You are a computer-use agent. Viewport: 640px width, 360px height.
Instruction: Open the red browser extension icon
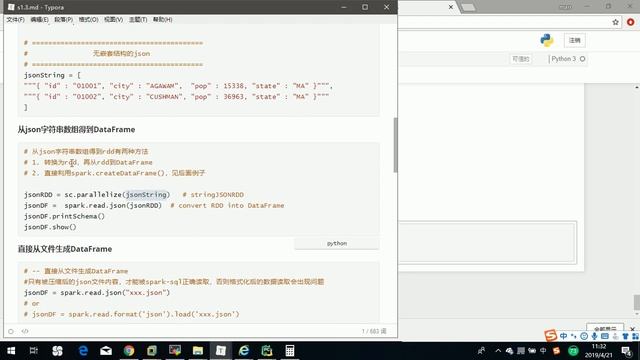click(x=631, y=22)
